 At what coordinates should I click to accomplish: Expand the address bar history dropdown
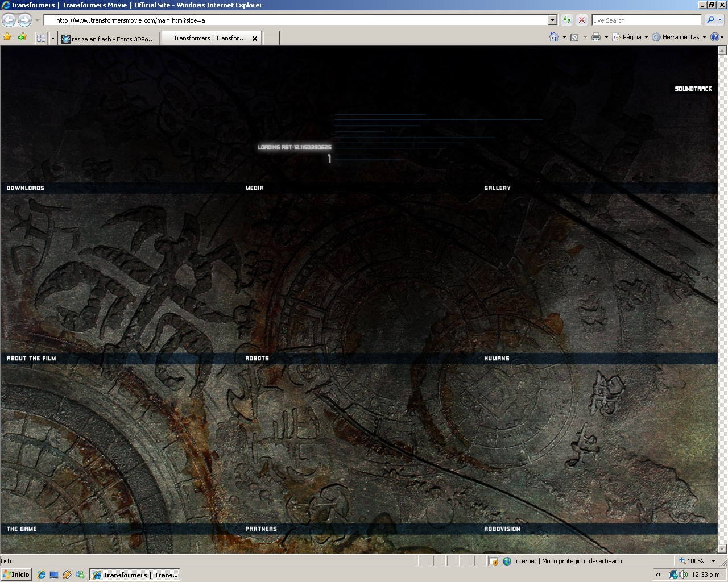552,20
